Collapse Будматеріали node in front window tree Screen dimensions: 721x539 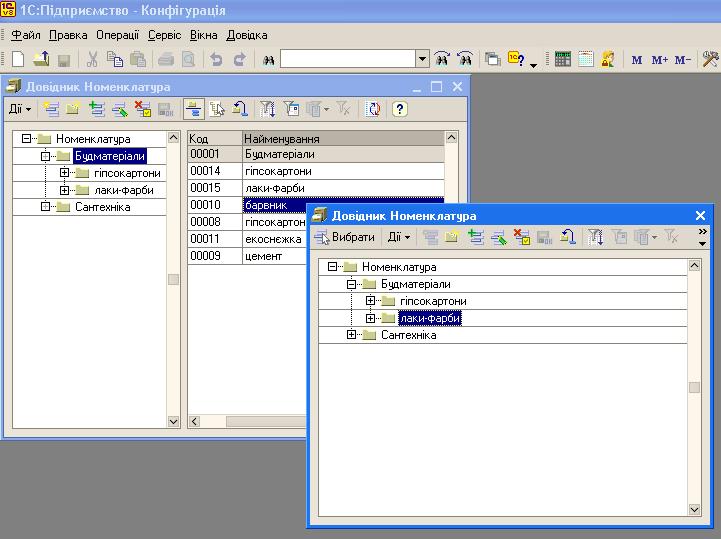point(351,284)
